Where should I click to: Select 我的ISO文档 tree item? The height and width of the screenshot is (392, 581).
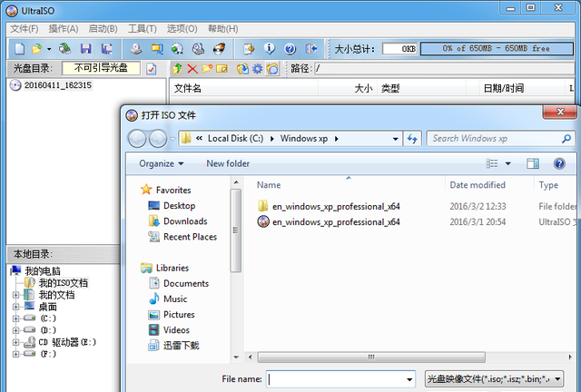[x=64, y=283]
